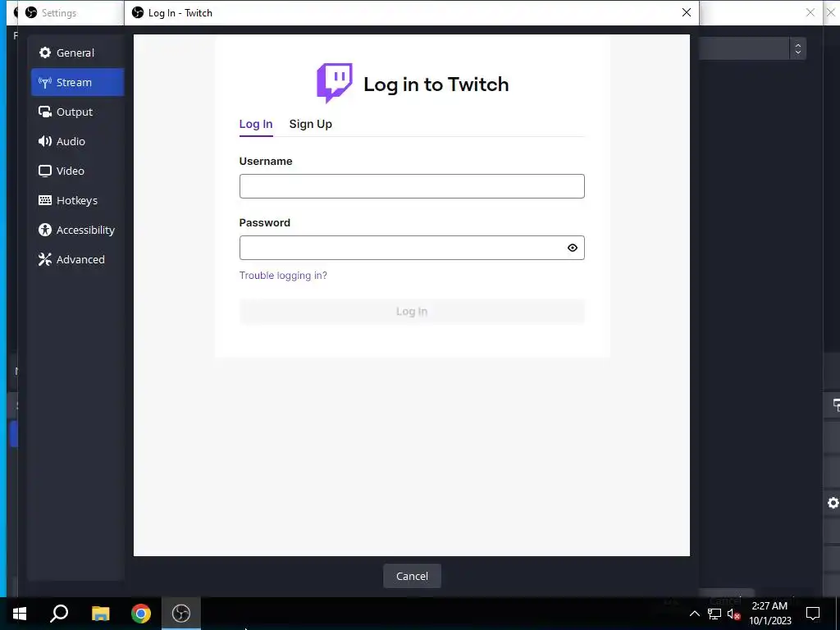The width and height of the screenshot is (840, 630).
Task: Click the OBS icon in Log In title bar
Action: [x=138, y=12]
